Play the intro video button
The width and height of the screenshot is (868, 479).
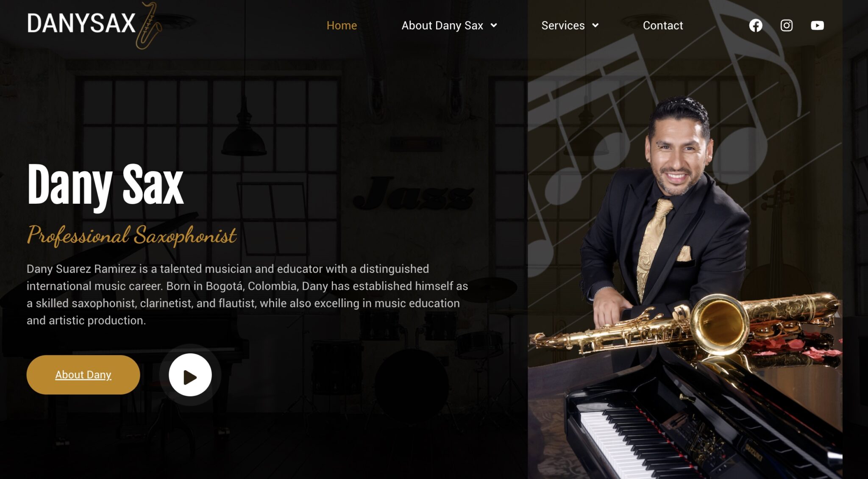190,375
